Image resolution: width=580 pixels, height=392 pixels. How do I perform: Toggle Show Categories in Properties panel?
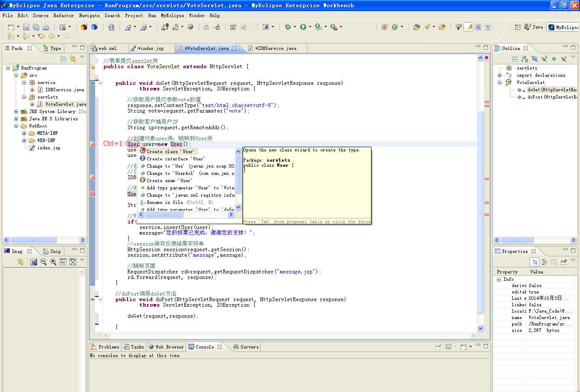pyautogui.click(x=534, y=262)
